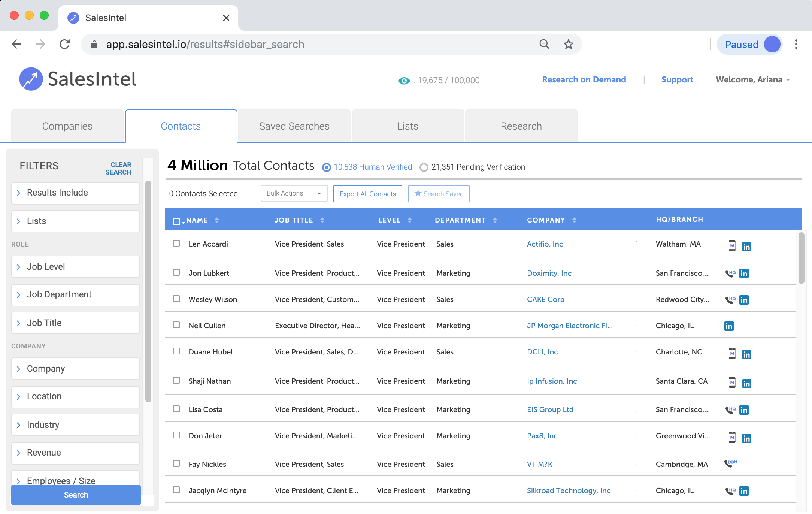812x514 pixels.
Task: Open Len Accardi's LinkedIn profile
Action: pyautogui.click(x=747, y=247)
